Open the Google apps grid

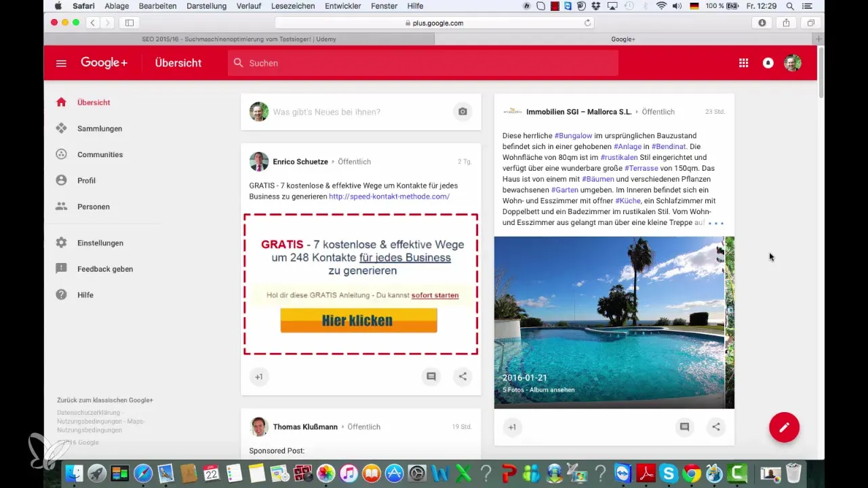(x=744, y=63)
